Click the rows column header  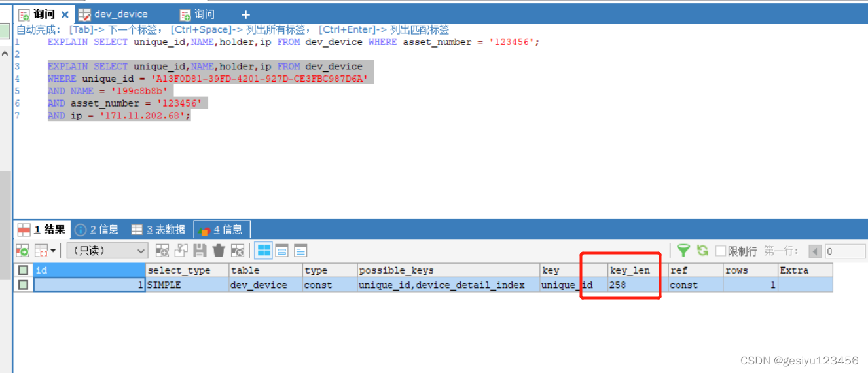pyautogui.click(x=750, y=270)
